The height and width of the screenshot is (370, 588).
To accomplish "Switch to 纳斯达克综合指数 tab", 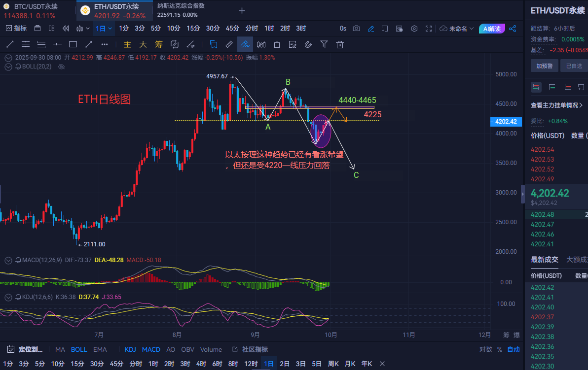I will click(181, 10).
